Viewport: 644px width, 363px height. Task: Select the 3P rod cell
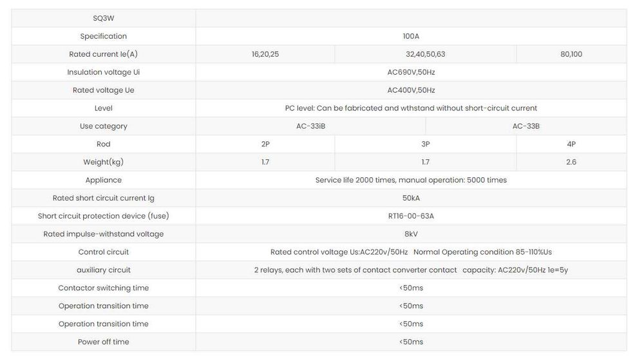[x=425, y=144]
